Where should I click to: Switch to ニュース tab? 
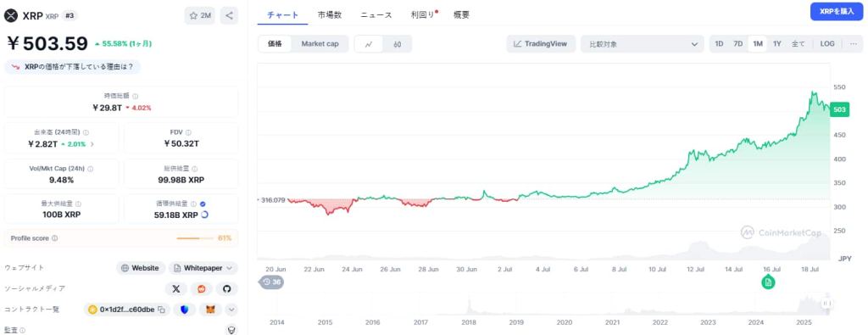click(376, 15)
